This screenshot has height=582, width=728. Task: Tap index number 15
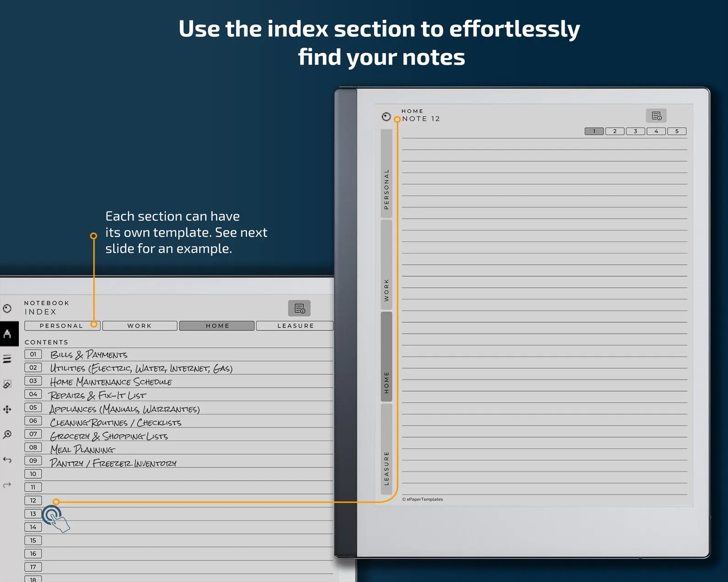pos(33,540)
